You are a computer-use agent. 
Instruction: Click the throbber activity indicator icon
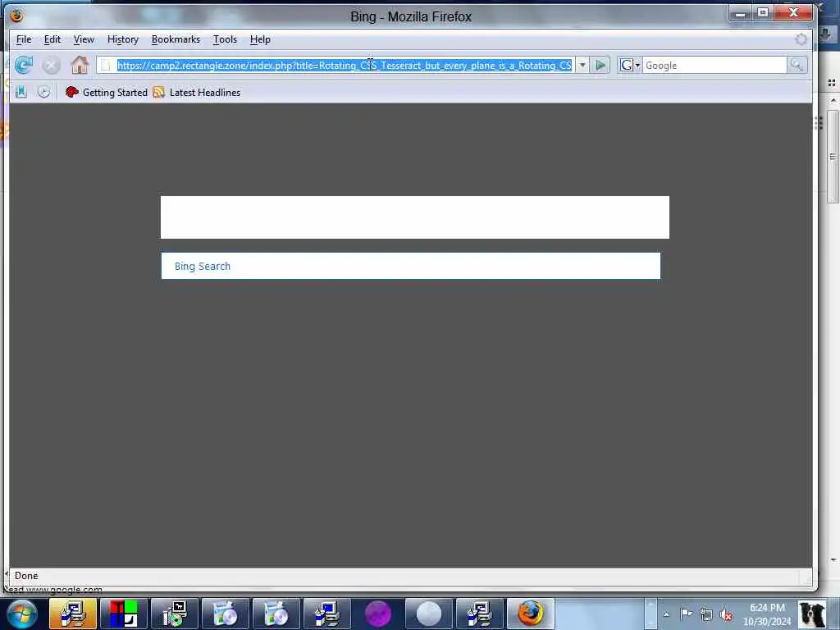click(x=801, y=39)
